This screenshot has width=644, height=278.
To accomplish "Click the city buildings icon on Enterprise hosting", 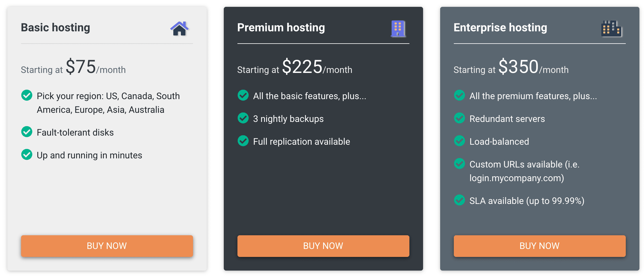I will pyautogui.click(x=612, y=28).
